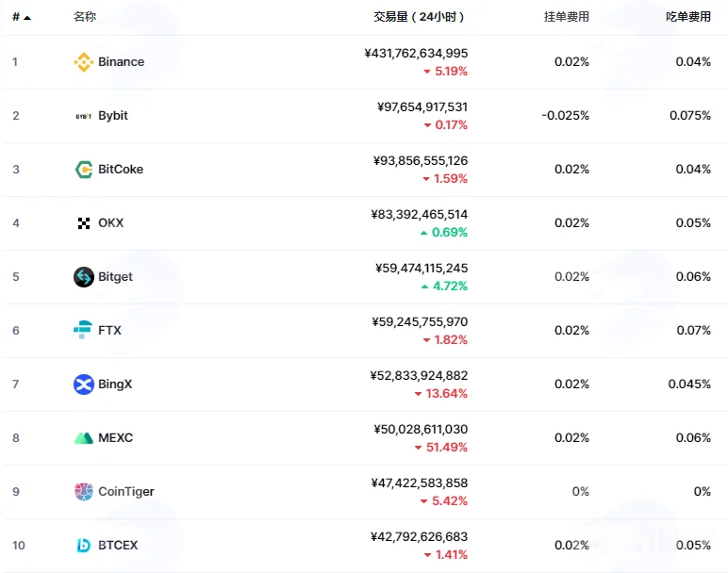Sort by 交易量（24小时）column header
The image size is (728, 573).
coord(419,17)
